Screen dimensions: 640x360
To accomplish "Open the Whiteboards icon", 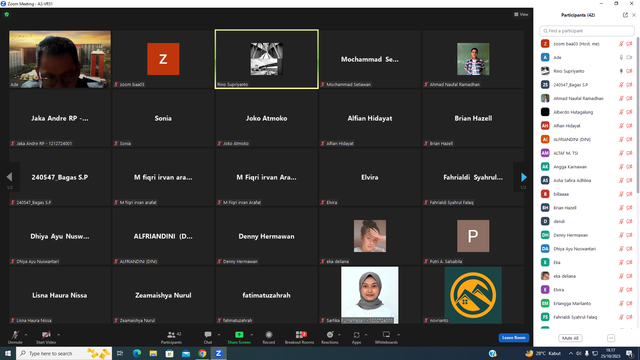I will (386, 335).
